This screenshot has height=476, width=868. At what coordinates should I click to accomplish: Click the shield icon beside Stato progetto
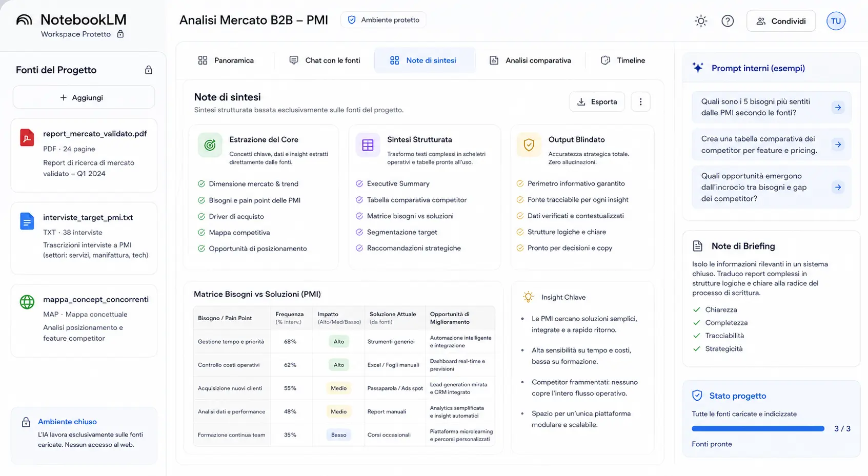click(x=697, y=396)
